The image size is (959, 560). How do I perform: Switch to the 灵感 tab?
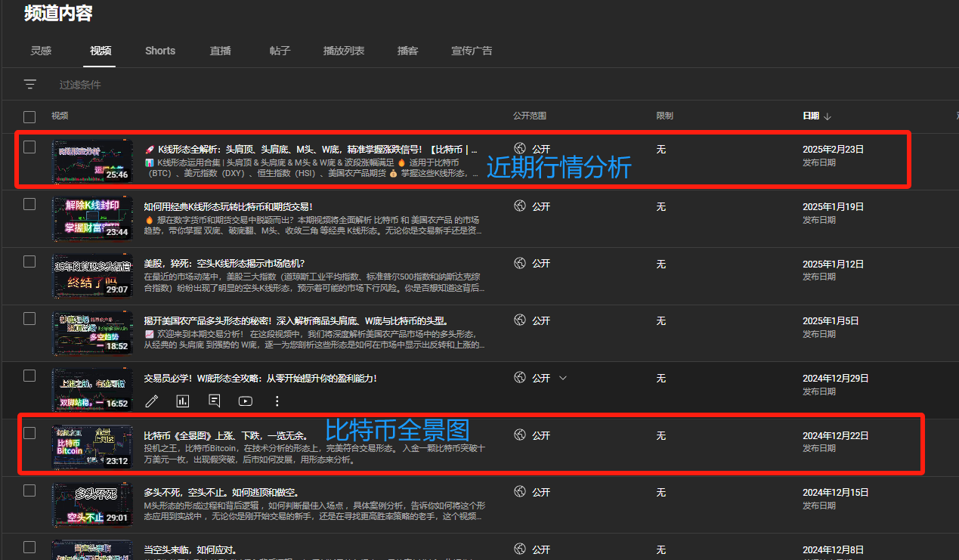click(41, 51)
